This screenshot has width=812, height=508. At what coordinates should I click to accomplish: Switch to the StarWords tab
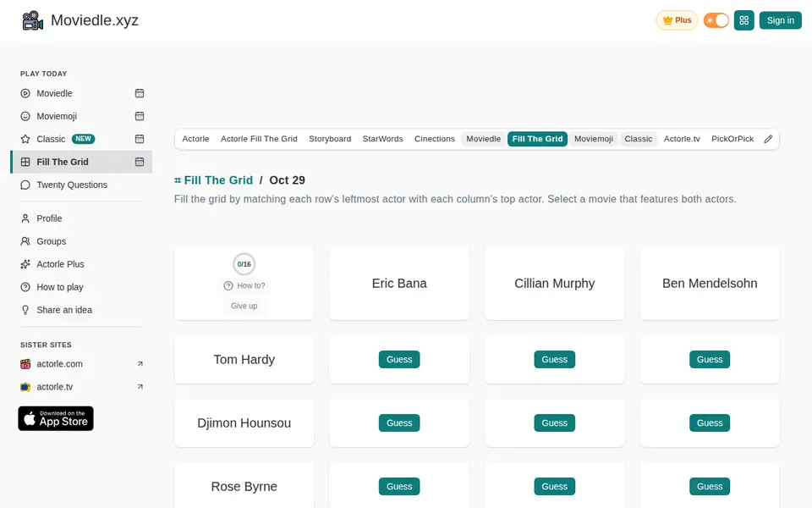pos(382,139)
